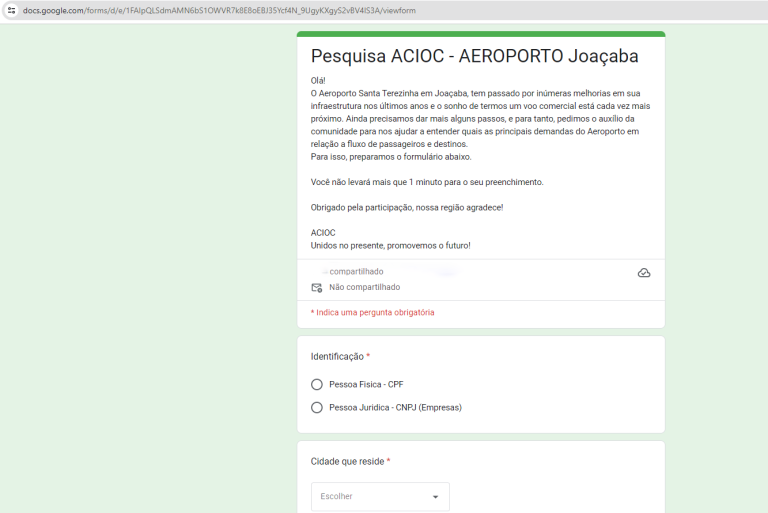Click the 'Indica uma pergunta obrigatória' notice
The height and width of the screenshot is (513, 768).
(372, 313)
